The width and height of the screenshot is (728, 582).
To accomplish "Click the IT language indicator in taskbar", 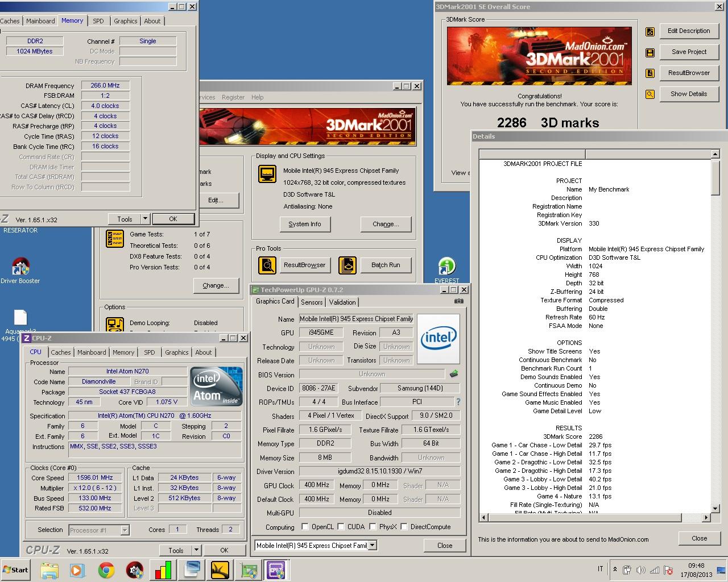I will point(601,569).
